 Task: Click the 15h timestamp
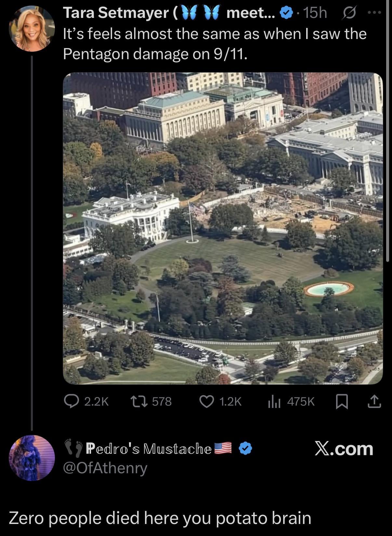point(315,13)
